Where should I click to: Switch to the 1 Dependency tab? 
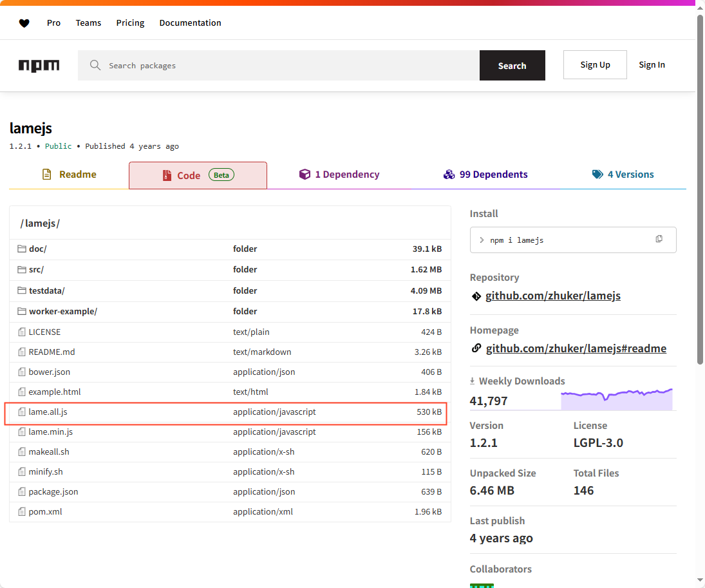[x=339, y=175]
